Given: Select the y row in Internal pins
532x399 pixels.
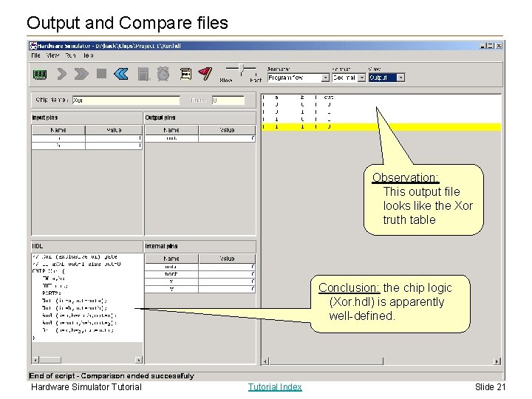Looking at the screenshot, I should (200, 289).
